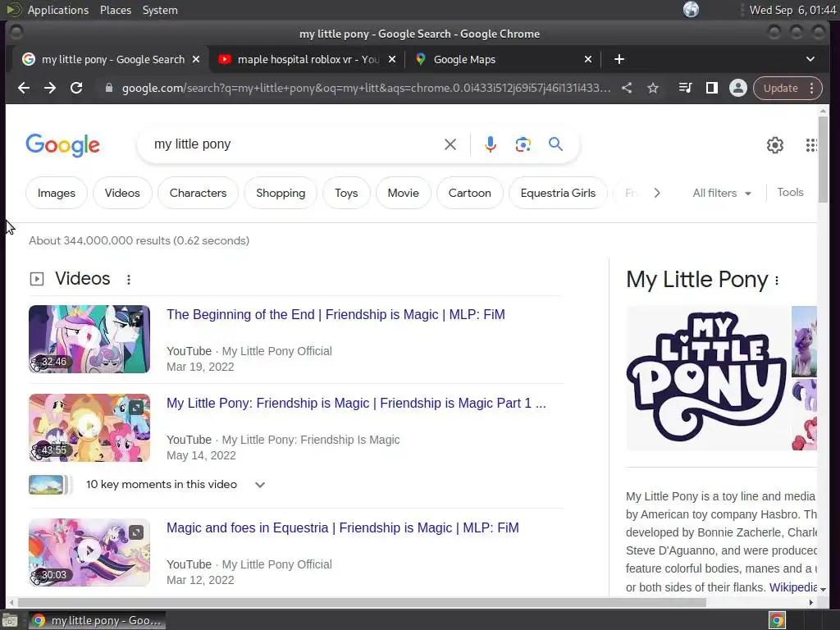
Task: Play the 30:03 video thumbnail
Action: [89, 552]
